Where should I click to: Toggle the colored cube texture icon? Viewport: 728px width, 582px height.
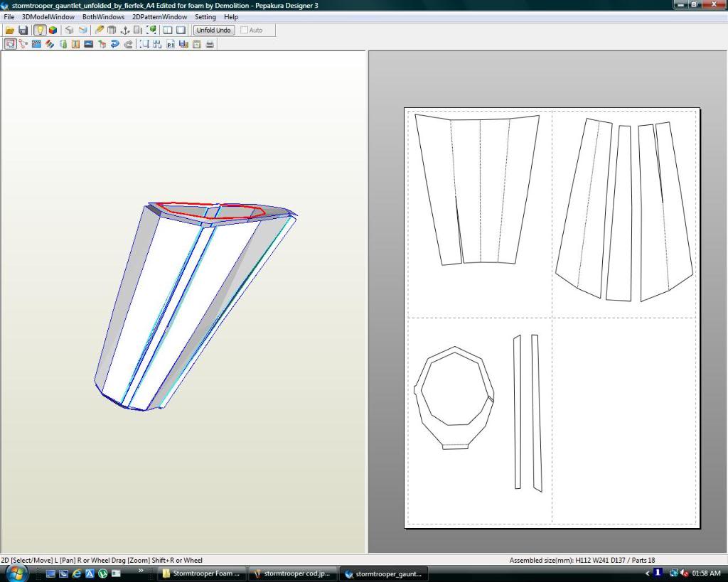pyautogui.click(x=53, y=31)
